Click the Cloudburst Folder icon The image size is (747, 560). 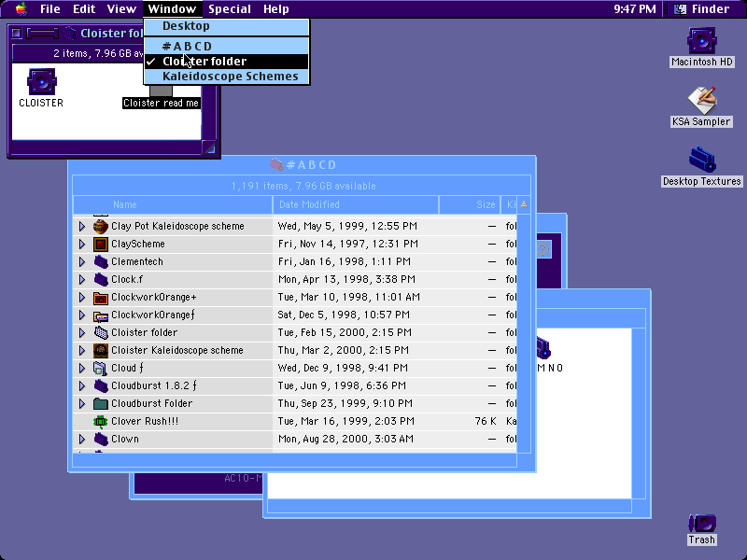pyautogui.click(x=101, y=403)
